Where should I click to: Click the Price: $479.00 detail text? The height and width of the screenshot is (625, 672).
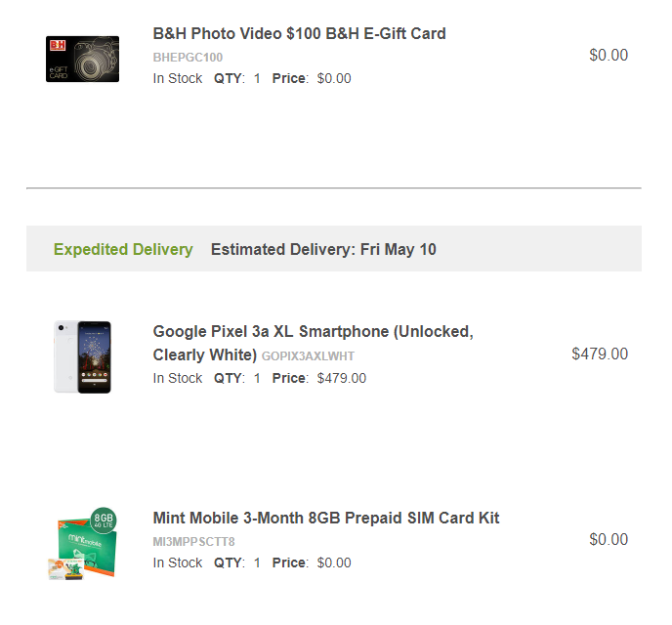coord(319,378)
